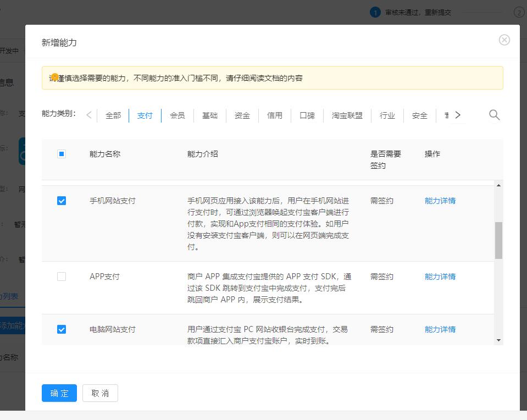This screenshot has height=420, width=527.
Task: Toggle the select-all checkbox in the table header
Action: click(62, 154)
